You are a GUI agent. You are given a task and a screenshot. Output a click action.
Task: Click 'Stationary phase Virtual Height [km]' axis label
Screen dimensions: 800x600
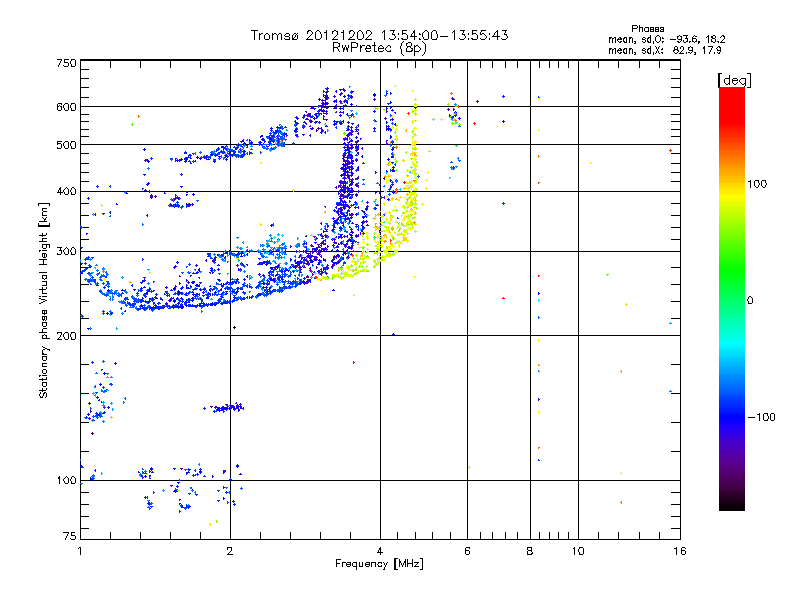44,300
